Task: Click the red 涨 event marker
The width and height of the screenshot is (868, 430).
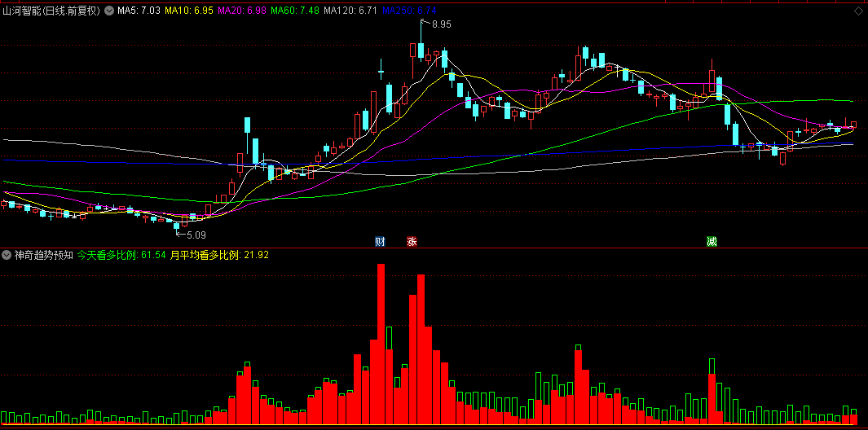Action: (412, 241)
